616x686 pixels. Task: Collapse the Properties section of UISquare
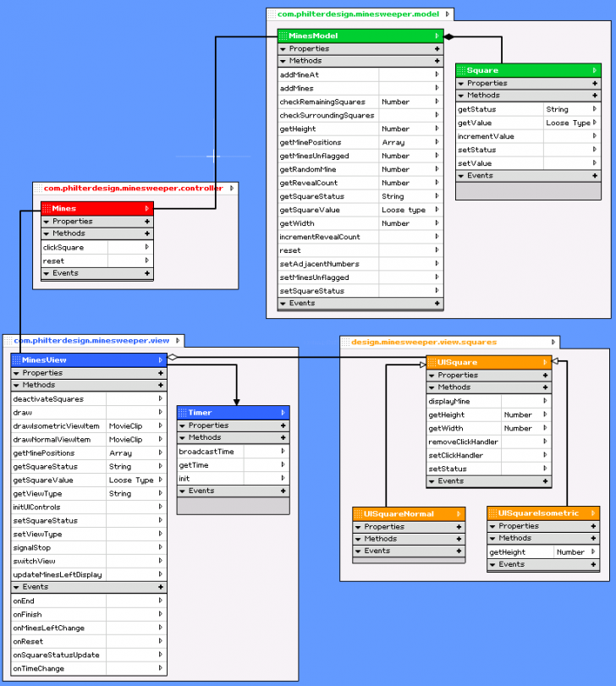432,376
